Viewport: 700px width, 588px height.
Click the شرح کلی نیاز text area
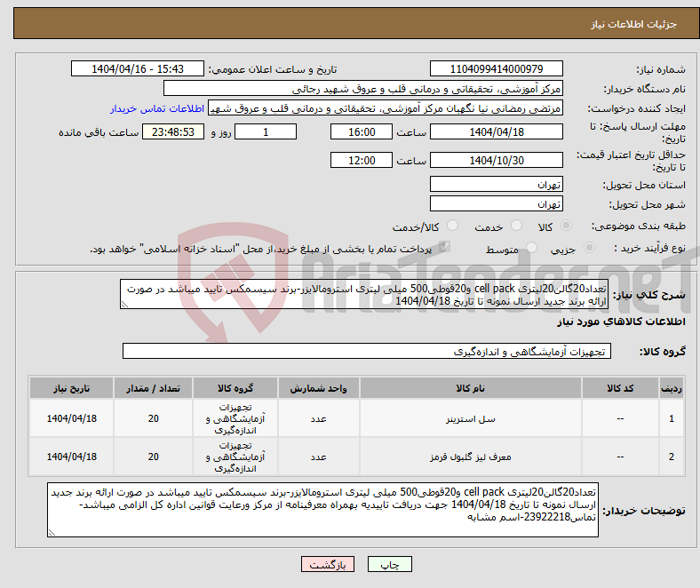(364, 294)
